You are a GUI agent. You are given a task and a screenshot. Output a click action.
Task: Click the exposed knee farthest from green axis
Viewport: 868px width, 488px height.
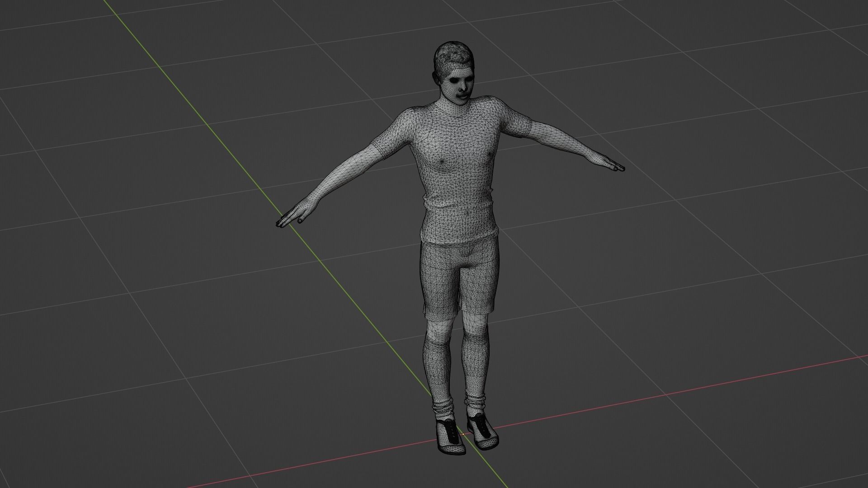pyautogui.click(x=476, y=323)
